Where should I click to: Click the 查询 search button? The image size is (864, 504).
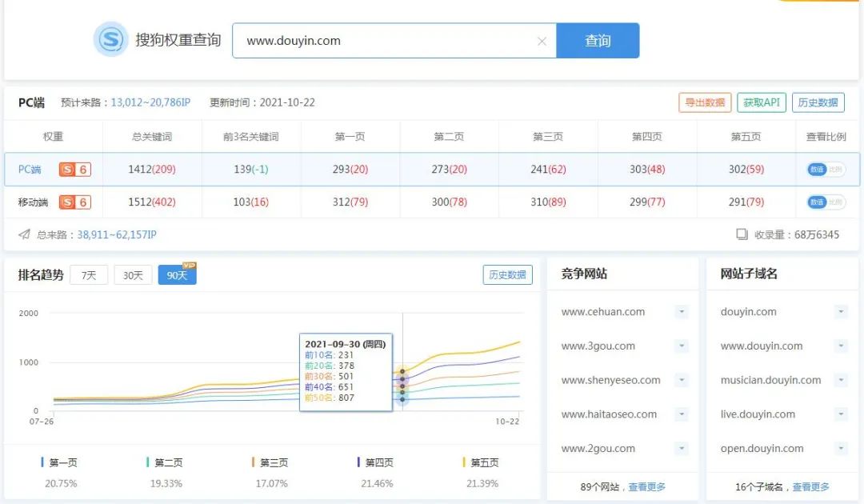click(598, 40)
